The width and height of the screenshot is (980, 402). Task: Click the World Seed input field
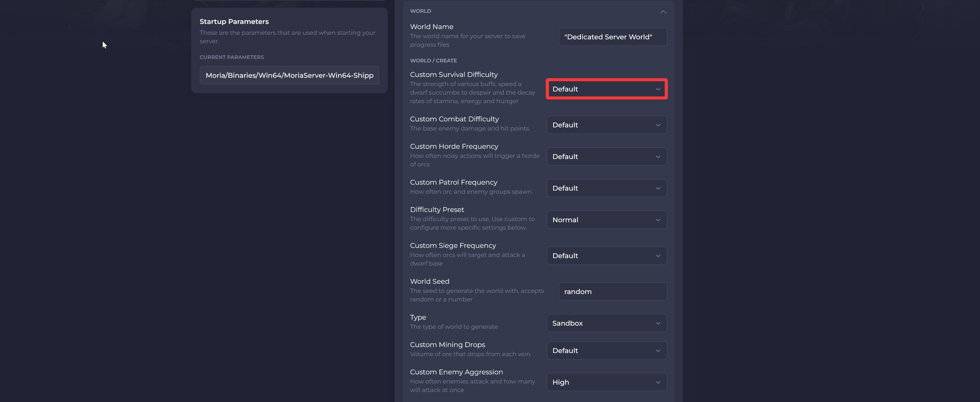point(612,291)
